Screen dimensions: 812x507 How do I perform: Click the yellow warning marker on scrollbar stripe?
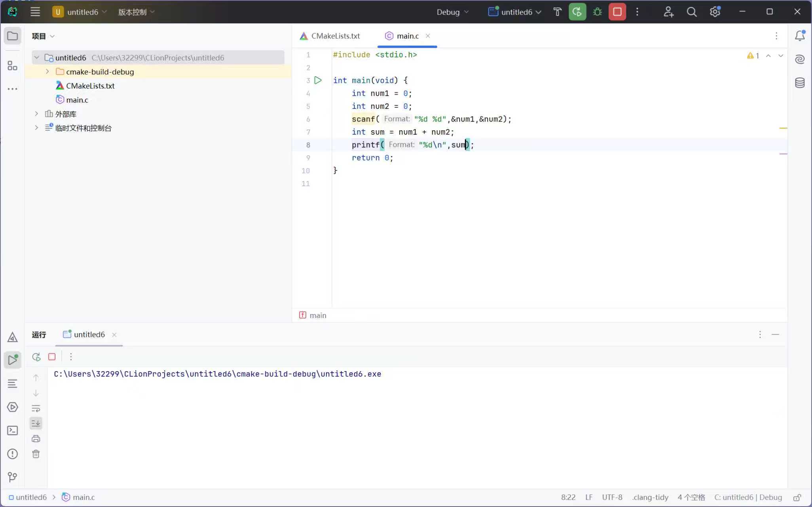click(x=783, y=128)
